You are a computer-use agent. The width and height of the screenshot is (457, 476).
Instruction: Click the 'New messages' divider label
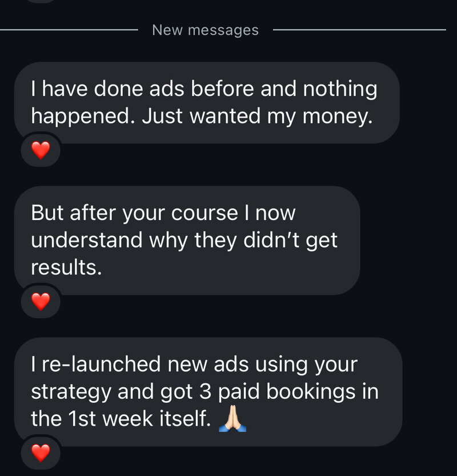click(206, 30)
